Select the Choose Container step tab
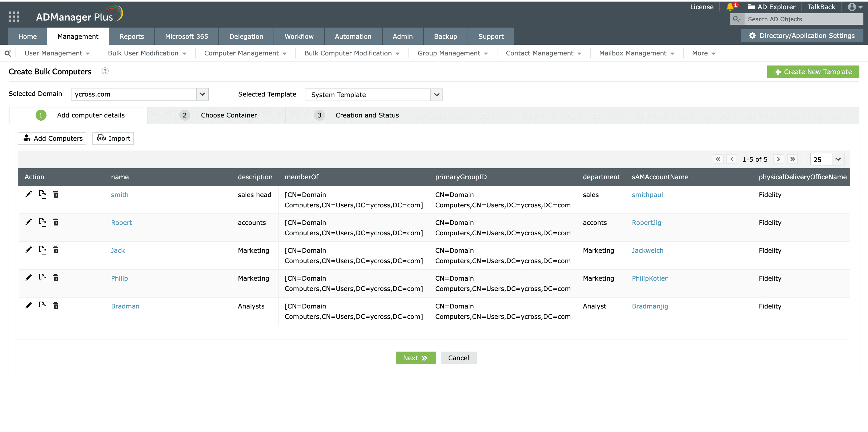Image resolution: width=868 pixels, height=432 pixels. pos(228,115)
